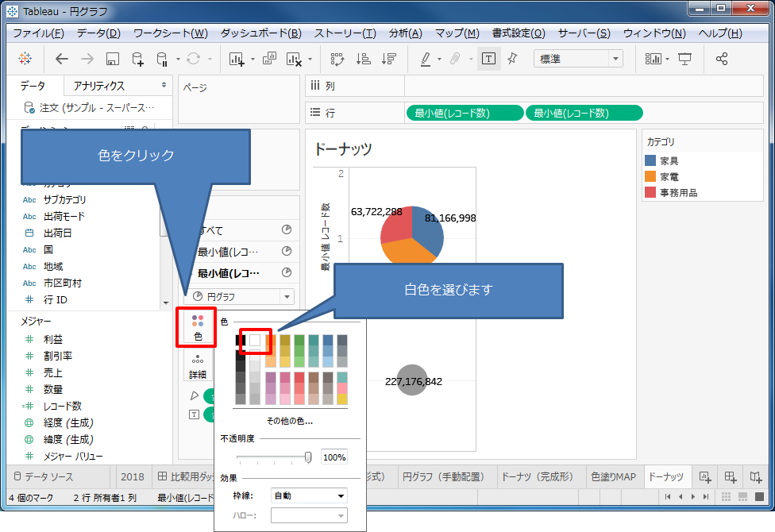This screenshot has width=775, height=532.
Task: Select the white color swatch
Action: [255, 341]
